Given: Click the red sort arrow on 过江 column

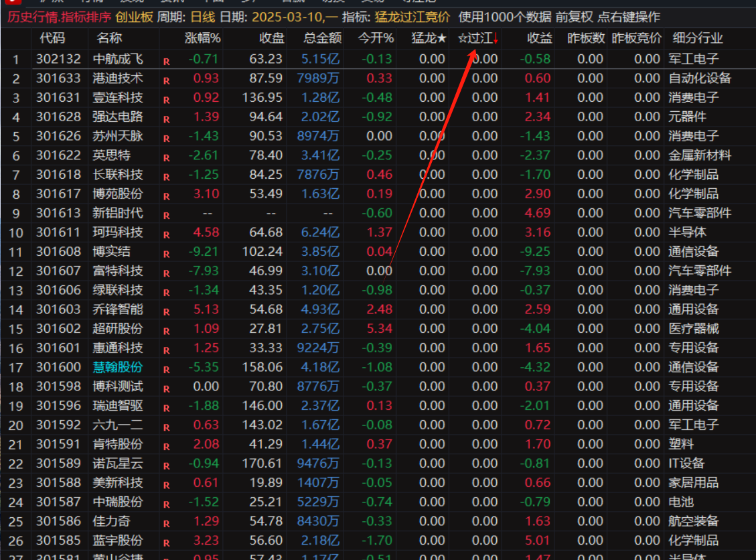Looking at the screenshot, I should [x=496, y=39].
